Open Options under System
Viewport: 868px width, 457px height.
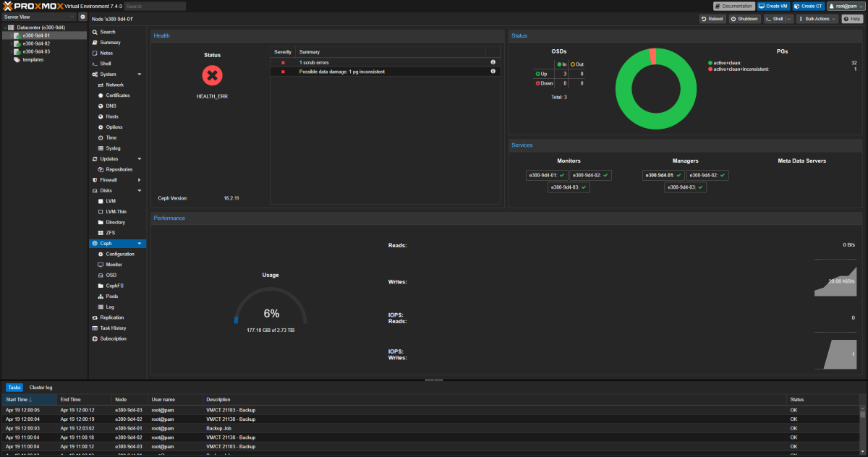[x=117, y=127]
